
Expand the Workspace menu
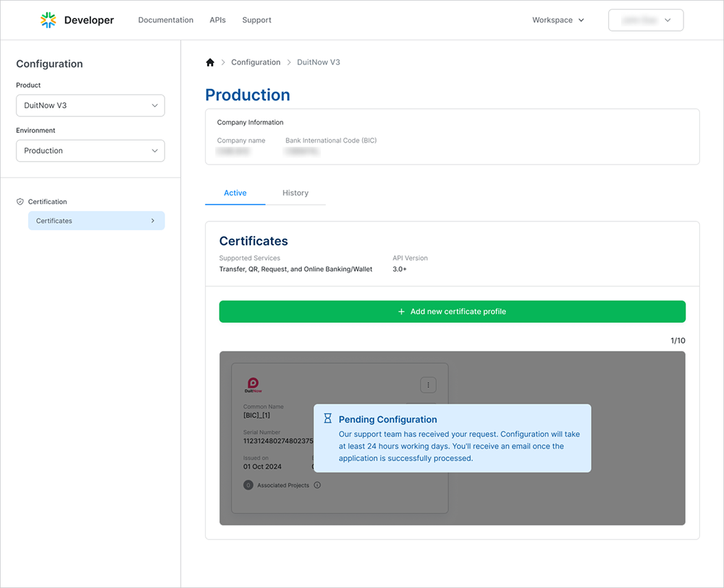(558, 21)
